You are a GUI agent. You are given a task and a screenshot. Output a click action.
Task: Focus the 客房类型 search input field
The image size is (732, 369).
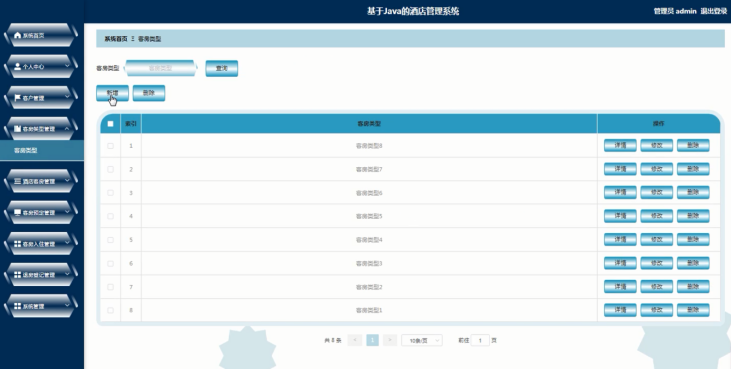161,68
